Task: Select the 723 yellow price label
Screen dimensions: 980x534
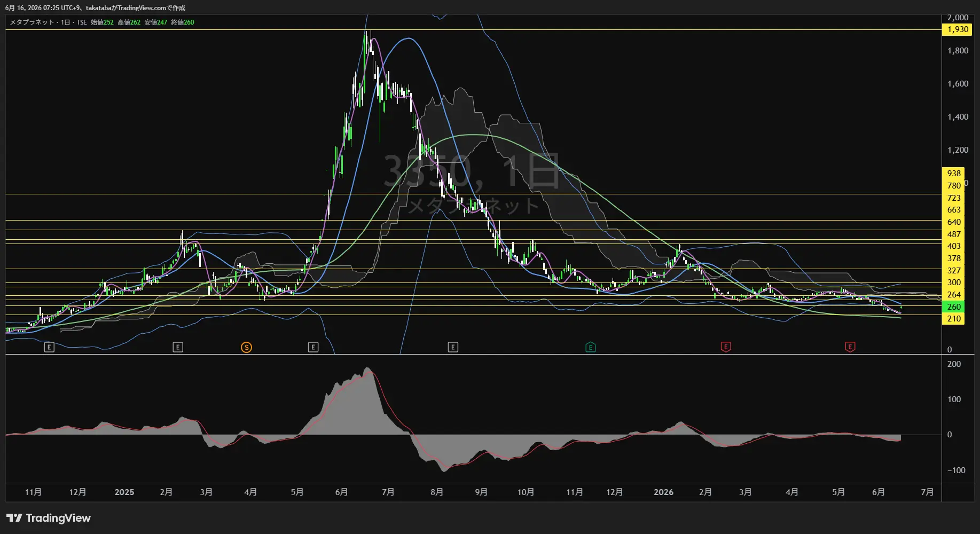Action: coord(954,198)
